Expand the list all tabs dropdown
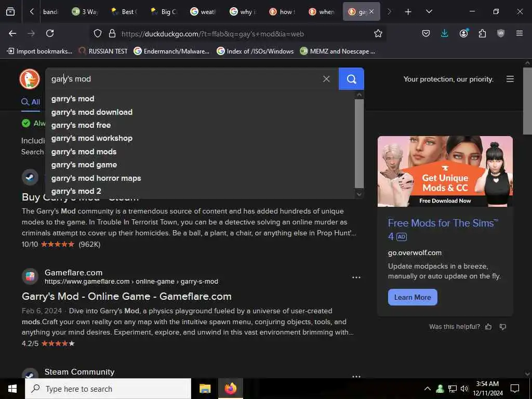 (429, 11)
